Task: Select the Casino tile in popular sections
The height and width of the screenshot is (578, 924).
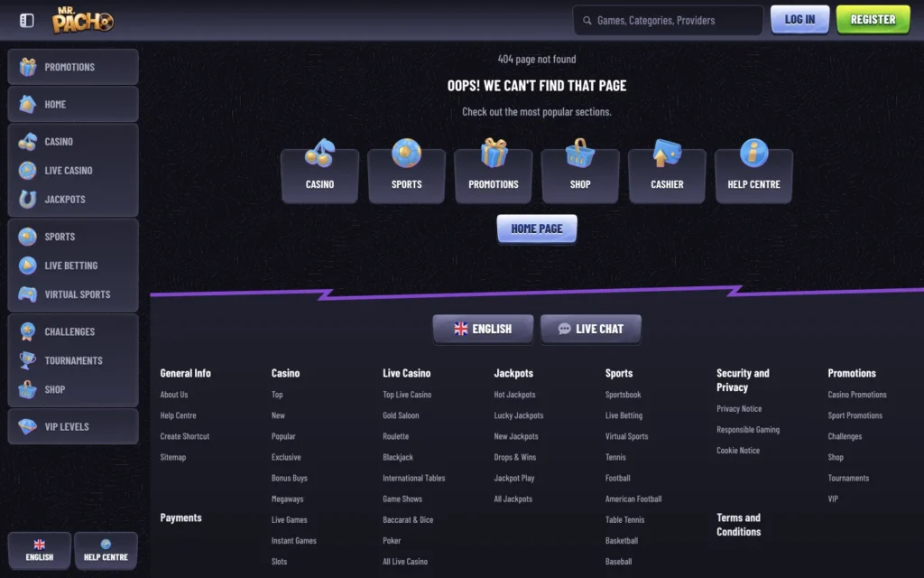Action: tap(320, 175)
